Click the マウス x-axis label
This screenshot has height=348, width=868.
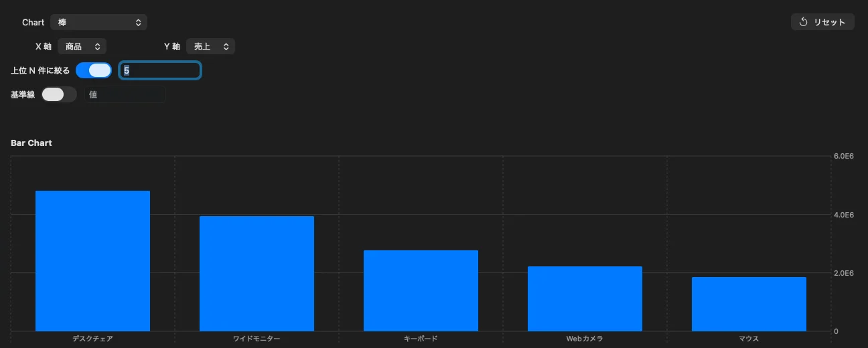(749, 339)
